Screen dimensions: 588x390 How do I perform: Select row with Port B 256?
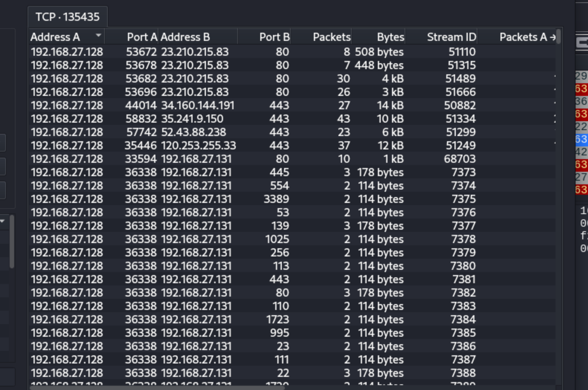click(293, 252)
